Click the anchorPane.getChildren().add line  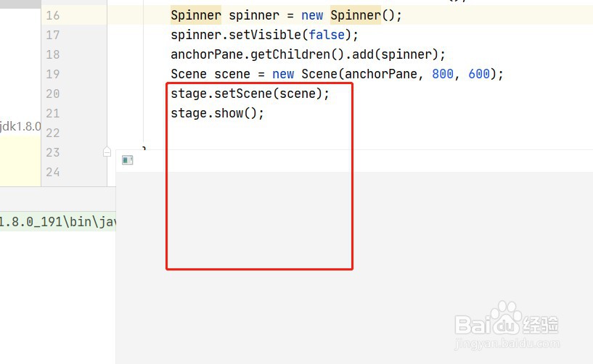point(308,54)
